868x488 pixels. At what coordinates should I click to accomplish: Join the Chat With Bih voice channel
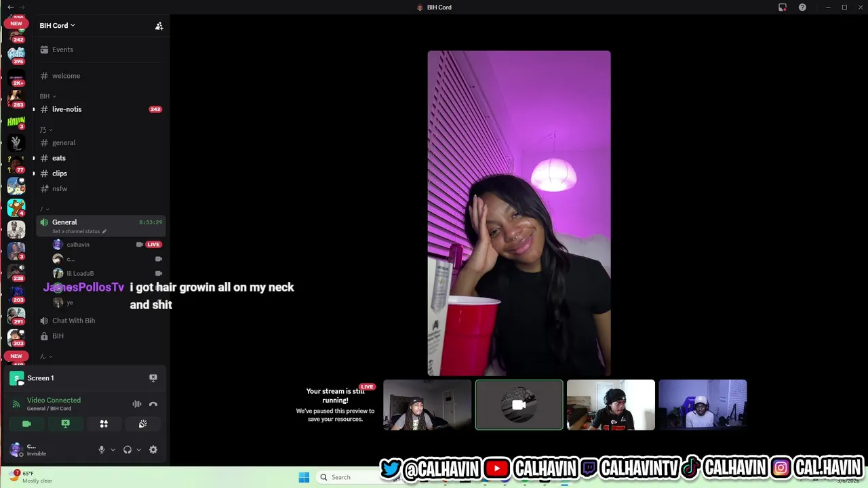click(100, 321)
